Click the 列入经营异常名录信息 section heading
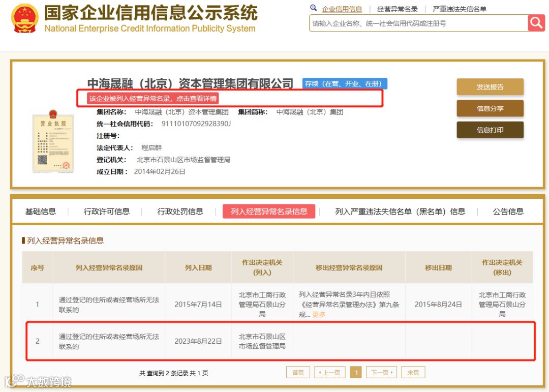The width and height of the screenshot is (549, 392). click(x=65, y=240)
